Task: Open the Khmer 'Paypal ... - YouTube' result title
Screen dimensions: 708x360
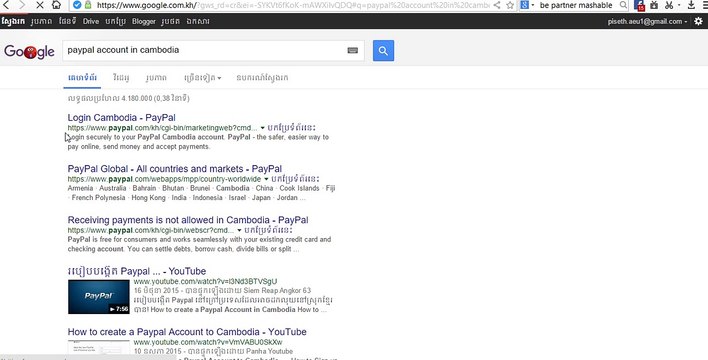Action: (x=137, y=271)
